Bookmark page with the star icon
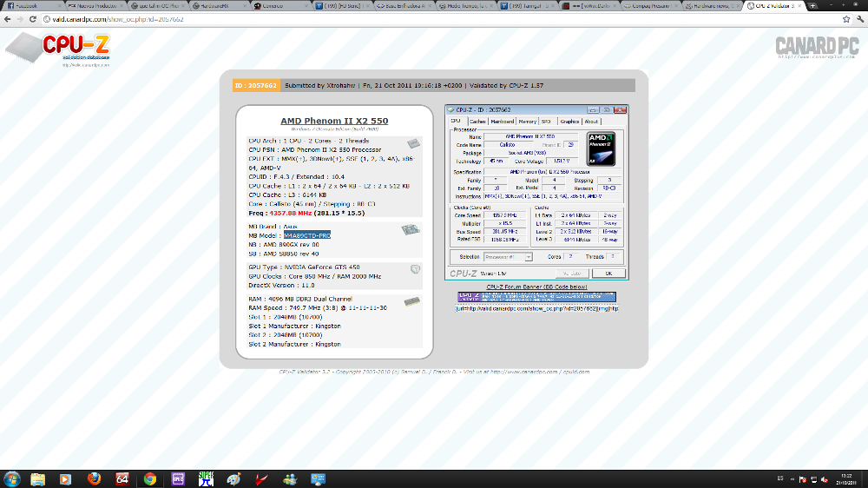 click(x=845, y=19)
